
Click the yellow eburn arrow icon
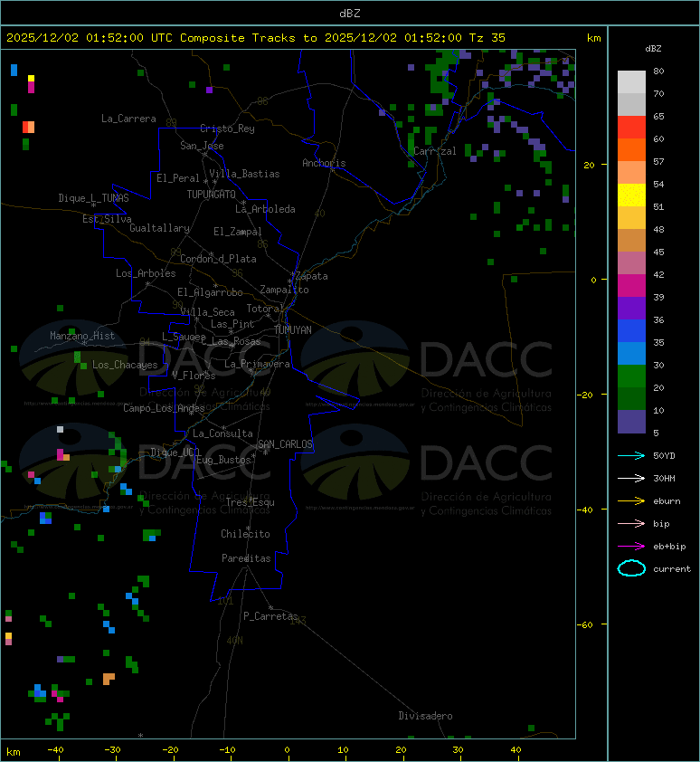(631, 501)
